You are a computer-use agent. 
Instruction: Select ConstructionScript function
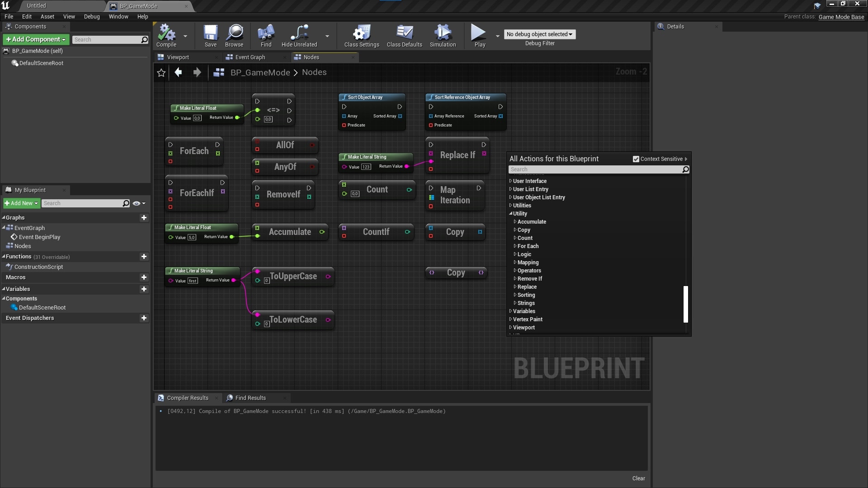click(x=38, y=267)
